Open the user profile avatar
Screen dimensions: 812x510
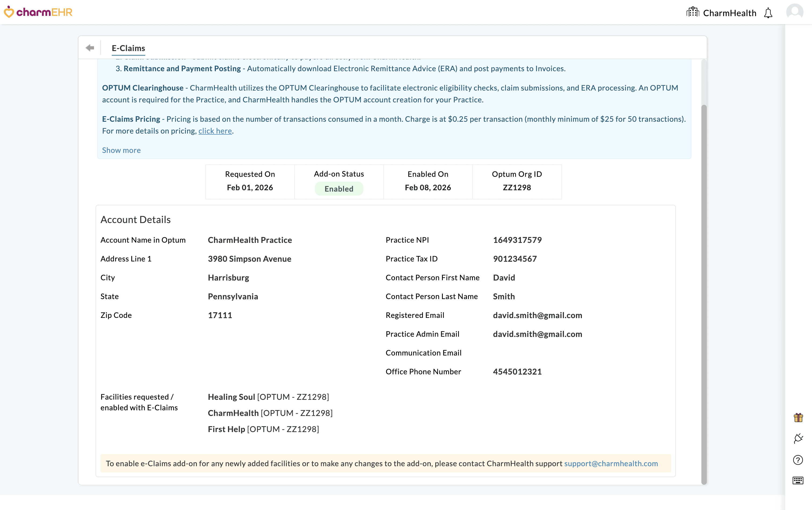pyautogui.click(x=795, y=11)
